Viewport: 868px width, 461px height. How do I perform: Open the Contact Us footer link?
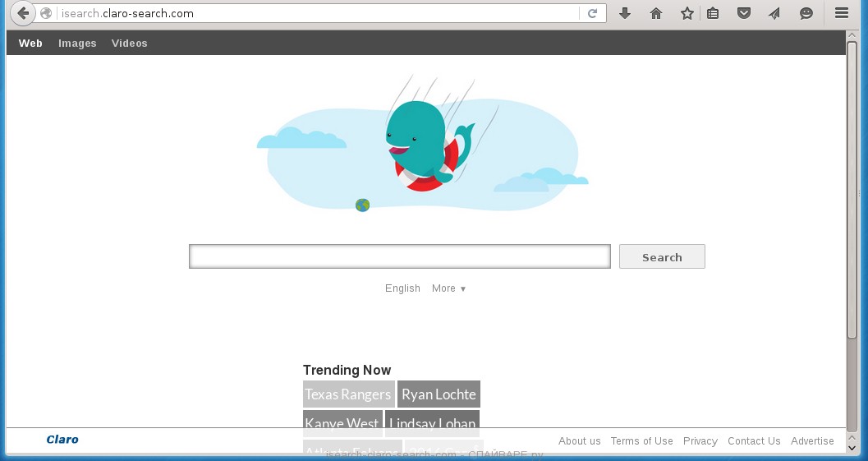pyautogui.click(x=754, y=441)
